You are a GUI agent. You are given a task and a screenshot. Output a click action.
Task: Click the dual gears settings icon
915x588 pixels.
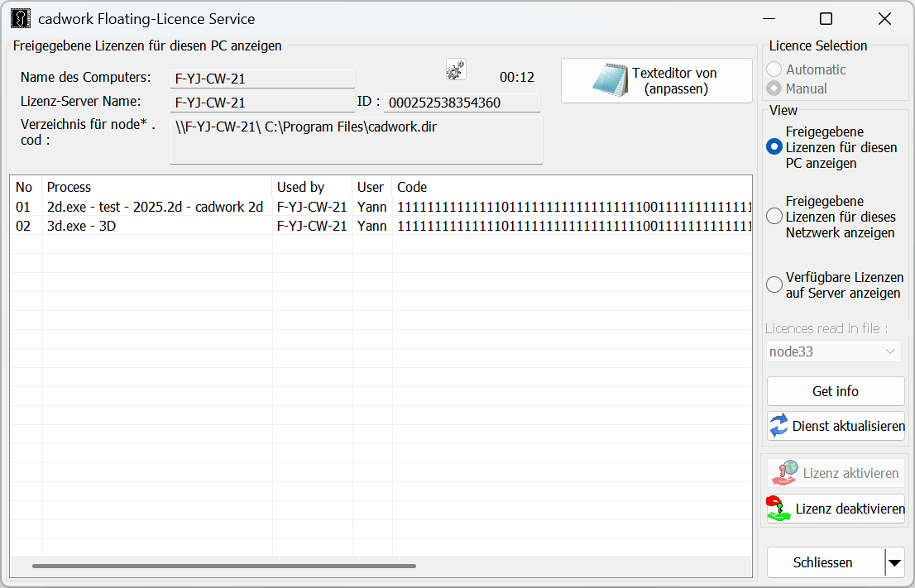[455, 69]
